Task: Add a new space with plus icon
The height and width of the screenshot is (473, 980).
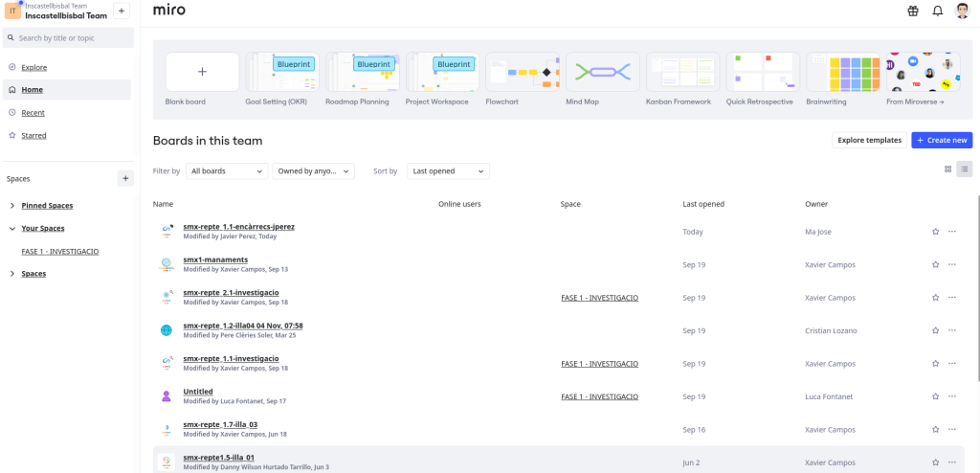Action: tap(124, 178)
